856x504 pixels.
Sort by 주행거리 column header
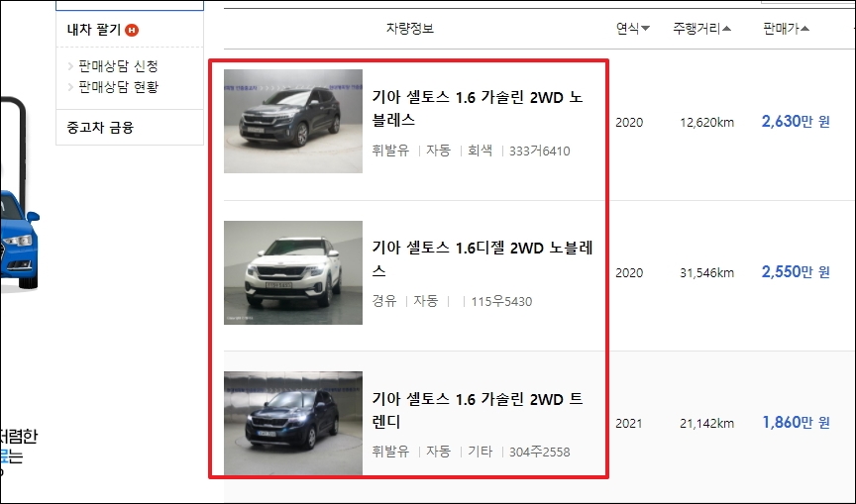click(x=701, y=29)
